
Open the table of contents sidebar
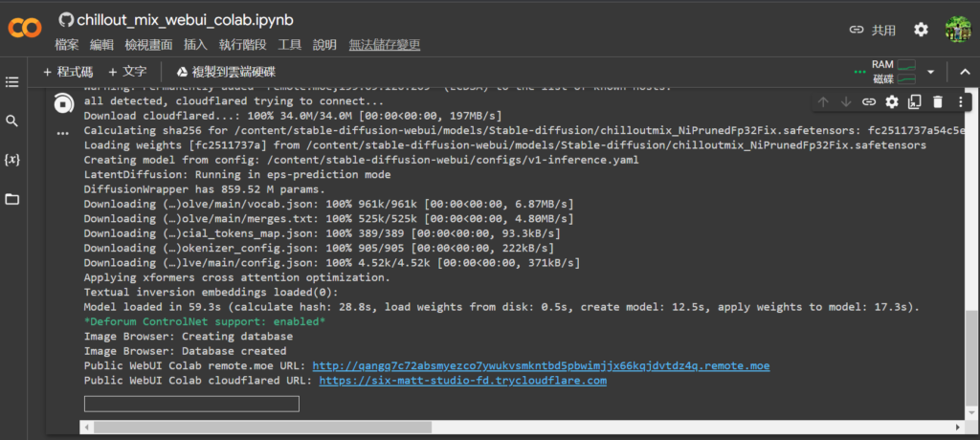[11, 83]
